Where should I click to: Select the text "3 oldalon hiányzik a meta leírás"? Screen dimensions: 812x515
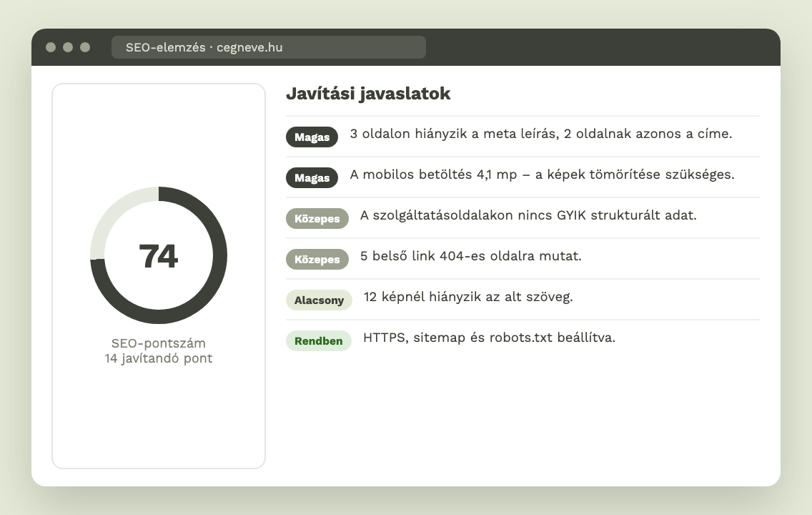point(454,134)
